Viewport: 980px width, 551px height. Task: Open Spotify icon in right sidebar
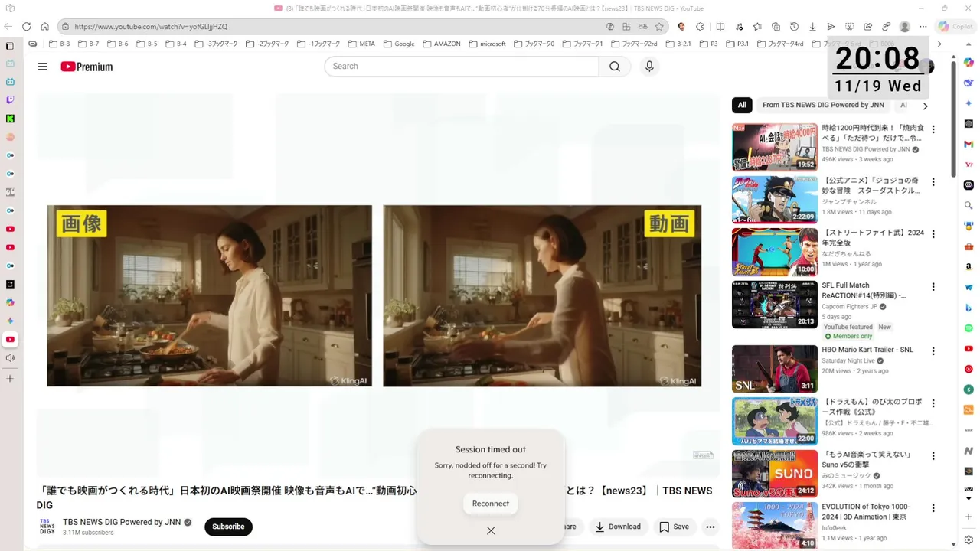969,328
